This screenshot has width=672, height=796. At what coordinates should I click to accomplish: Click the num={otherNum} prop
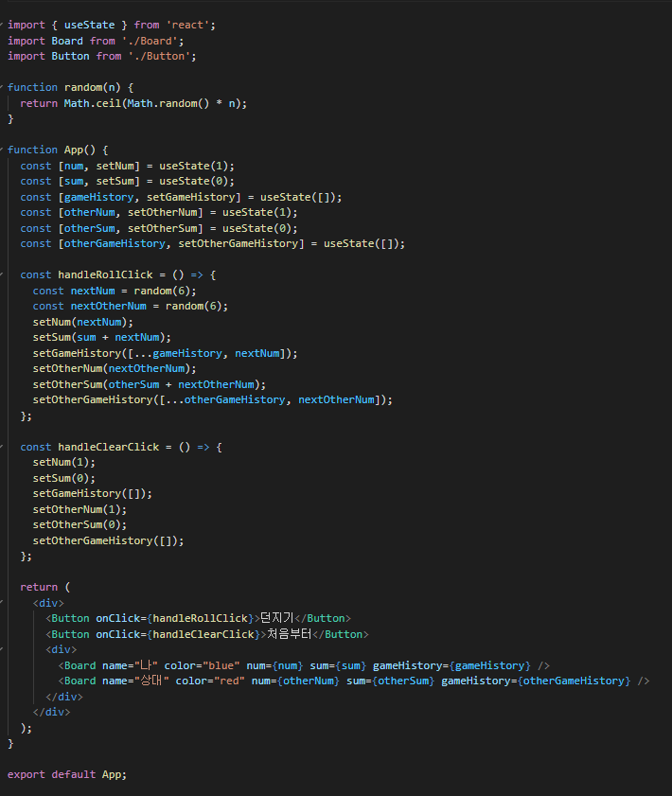tap(295, 681)
